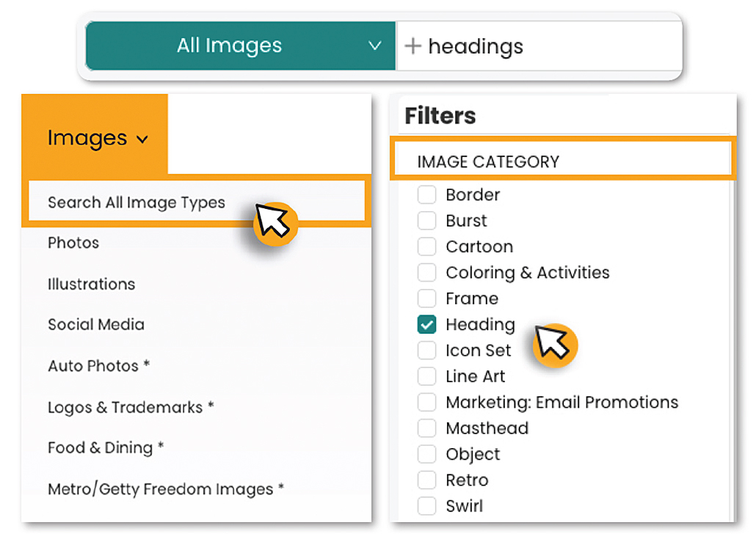Uncheck the Heading filter checkbox

click(426, 324)
